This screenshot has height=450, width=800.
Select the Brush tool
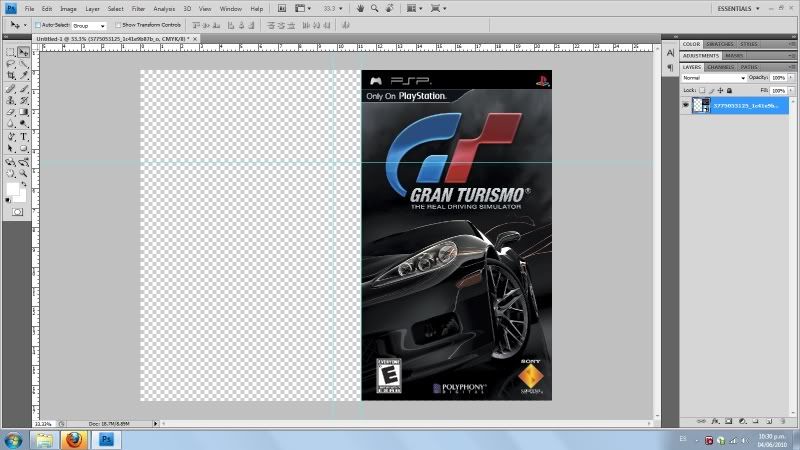coord(23,89)
